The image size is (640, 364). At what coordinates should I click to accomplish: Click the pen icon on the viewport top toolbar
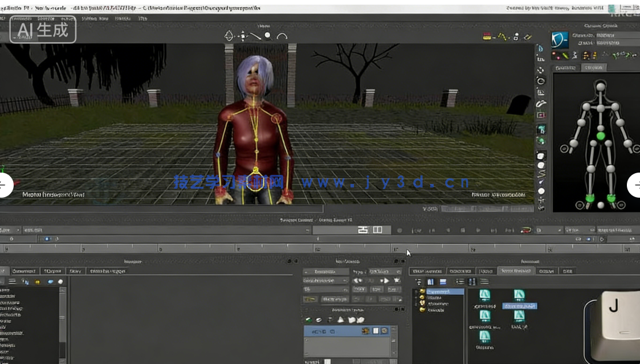tap(255, 35)
